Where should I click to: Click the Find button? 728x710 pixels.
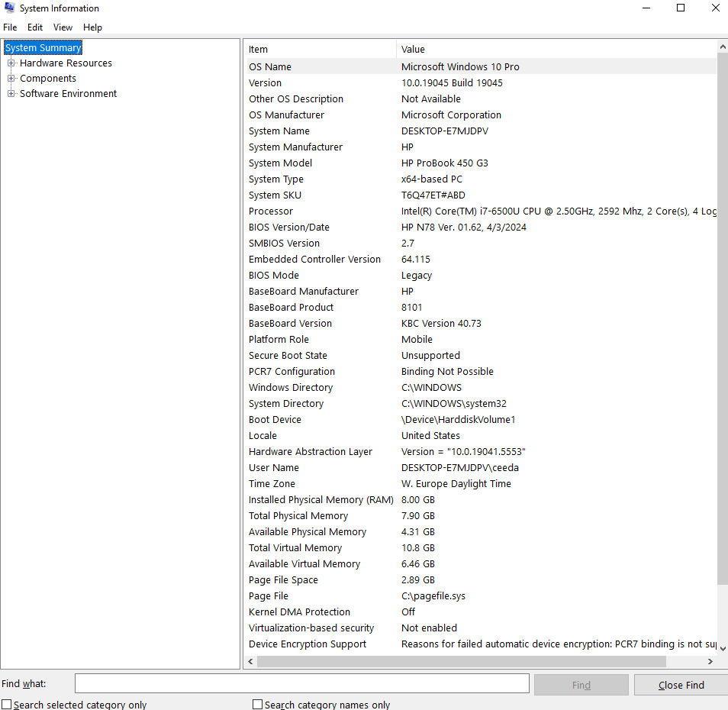coord(581,685)
